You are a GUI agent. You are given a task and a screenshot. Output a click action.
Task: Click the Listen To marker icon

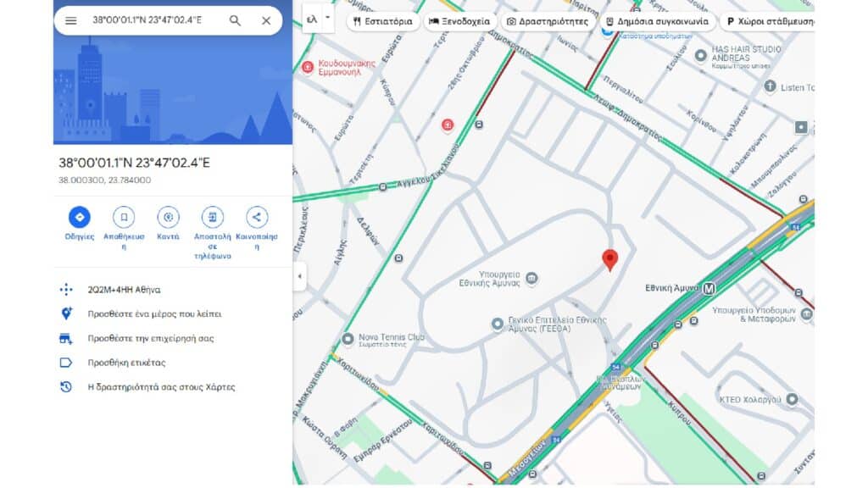(770, 86)
